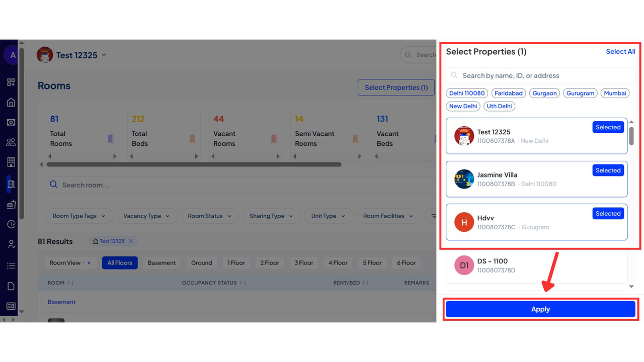
Task: Click the Apply button
Action: 540,309
